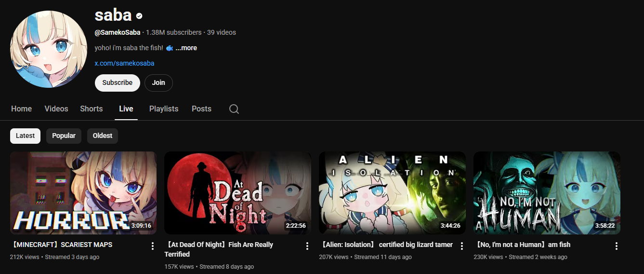Select the Oldest filter chip
The width and height of the screenshot is (644, 274).
(103, 136)
